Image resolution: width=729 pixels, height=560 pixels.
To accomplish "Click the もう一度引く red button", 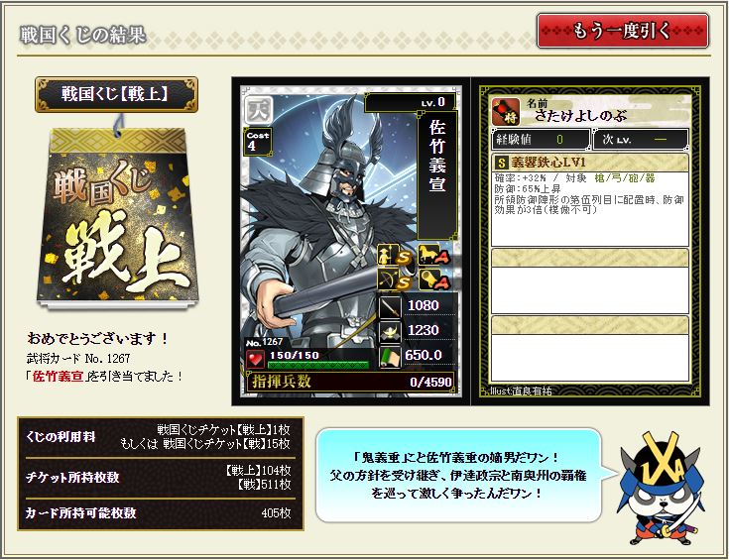I will (x=623, y=31).
